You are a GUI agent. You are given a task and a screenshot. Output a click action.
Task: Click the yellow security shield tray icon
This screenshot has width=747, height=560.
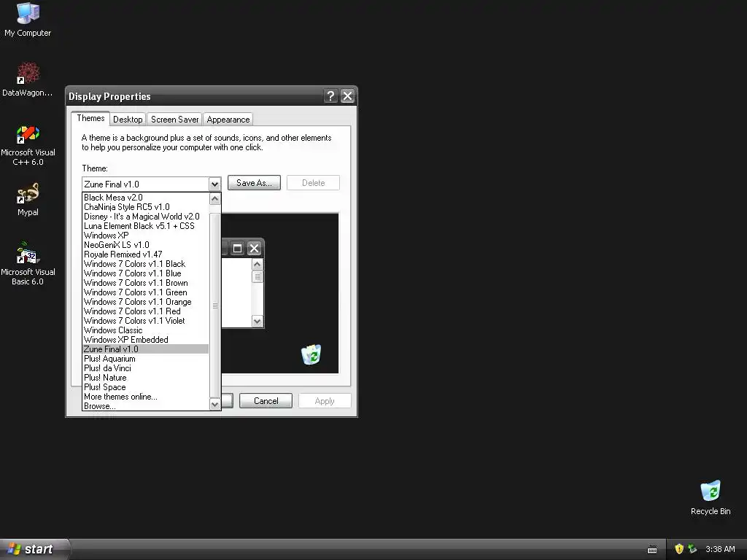coord(679,549)
